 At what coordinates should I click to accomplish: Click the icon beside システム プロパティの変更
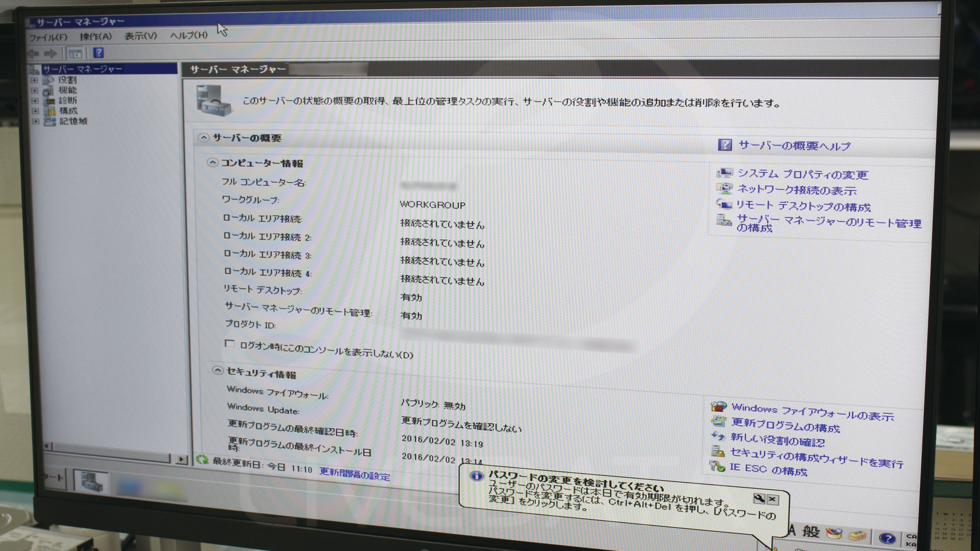[x=724, y=173]
